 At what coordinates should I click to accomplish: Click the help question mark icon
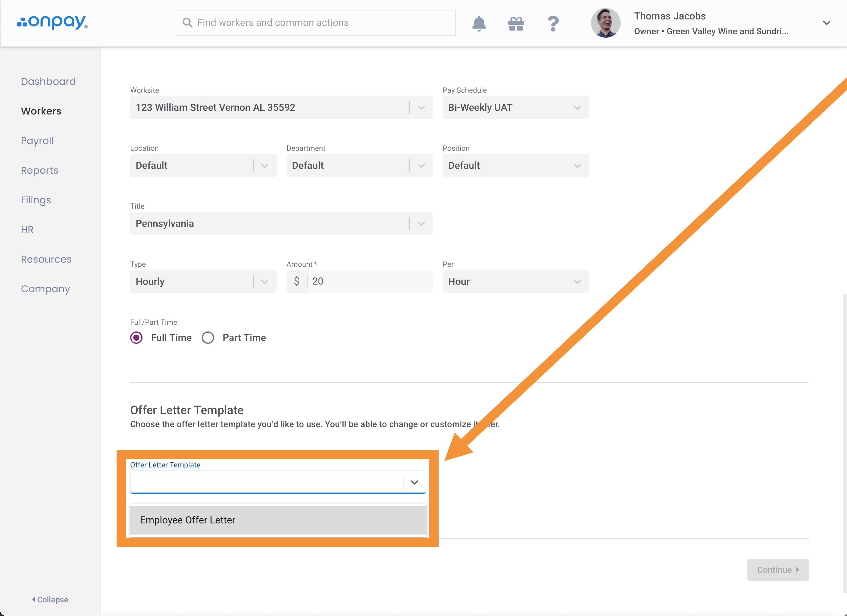tap(553, 23)
